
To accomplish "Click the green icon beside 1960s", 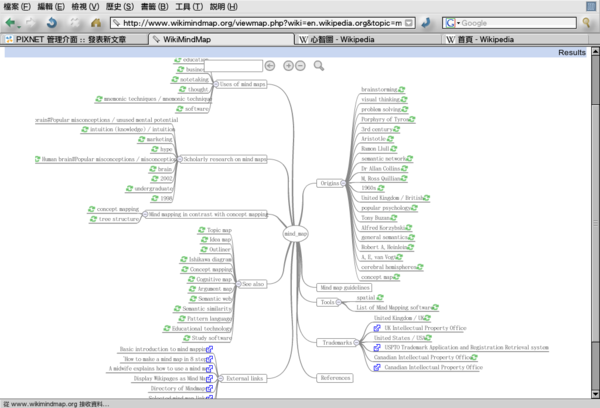I will click(381, 188).
